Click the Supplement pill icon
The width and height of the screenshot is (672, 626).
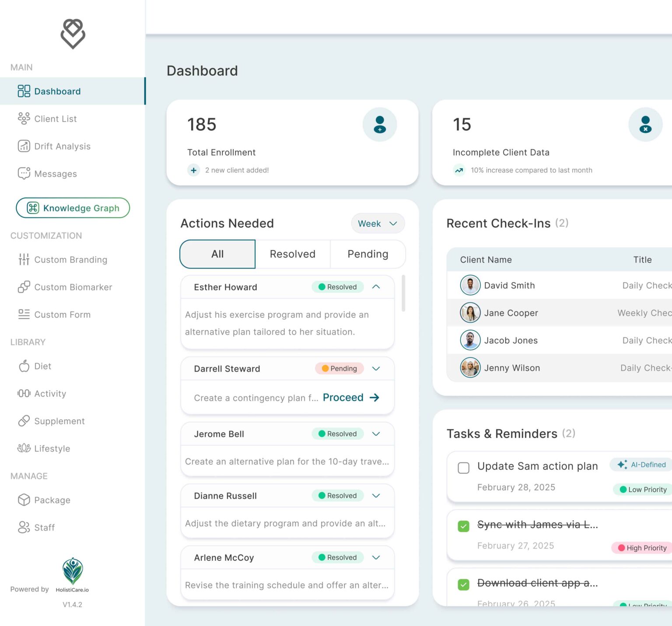click(24, 421)
